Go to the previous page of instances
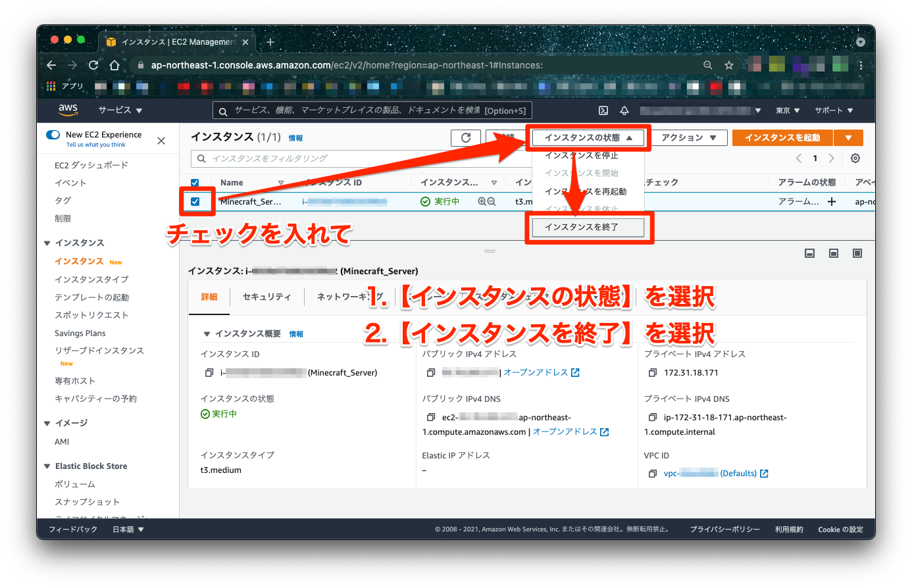The image size is (912, 588). tap(799, 158)
